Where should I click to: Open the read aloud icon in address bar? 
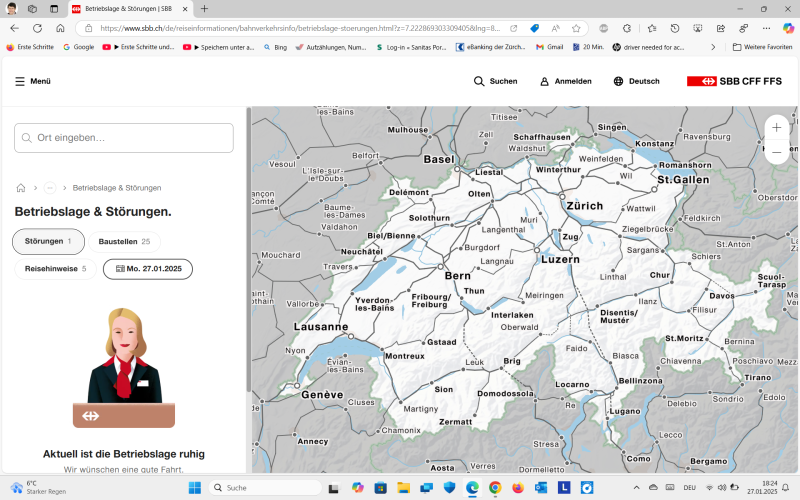556,28
